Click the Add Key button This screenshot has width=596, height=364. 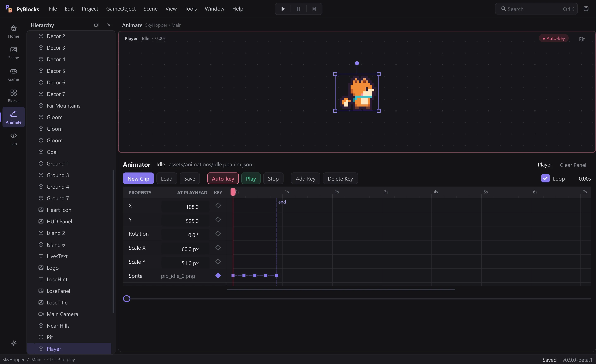[305, 178]
